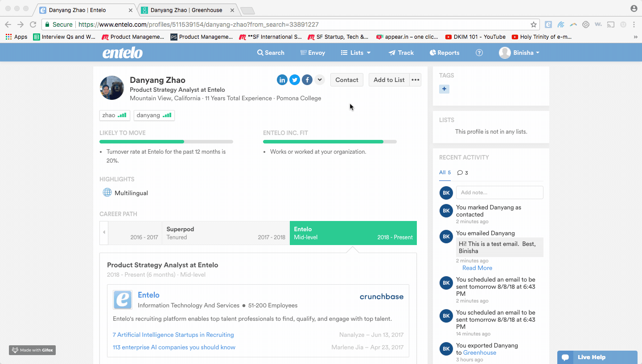Open the Binisha account dropdown

pos(519,53)
